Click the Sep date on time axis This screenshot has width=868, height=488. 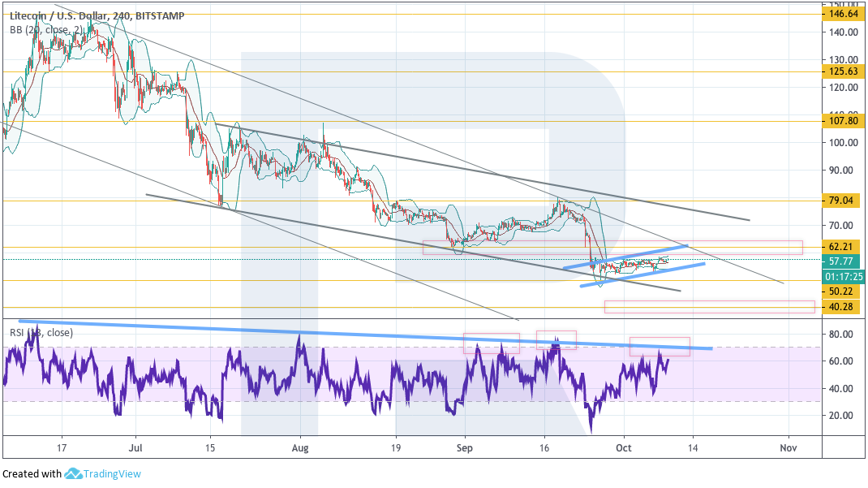click(x=464, y=447)
